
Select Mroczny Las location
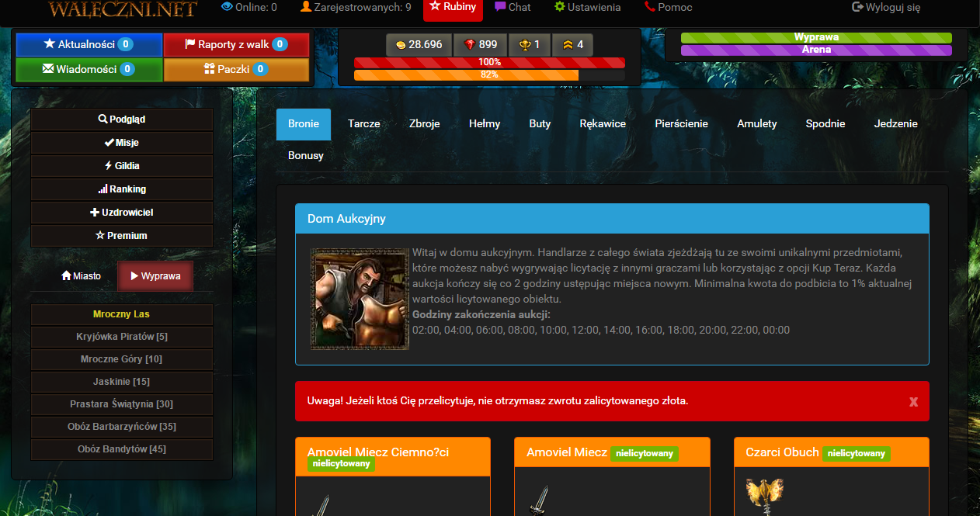point(122,314)
